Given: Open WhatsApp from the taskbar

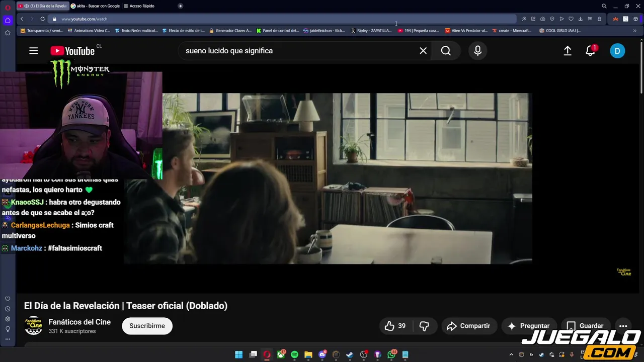Looking at the screenshot, I should 391,354.
